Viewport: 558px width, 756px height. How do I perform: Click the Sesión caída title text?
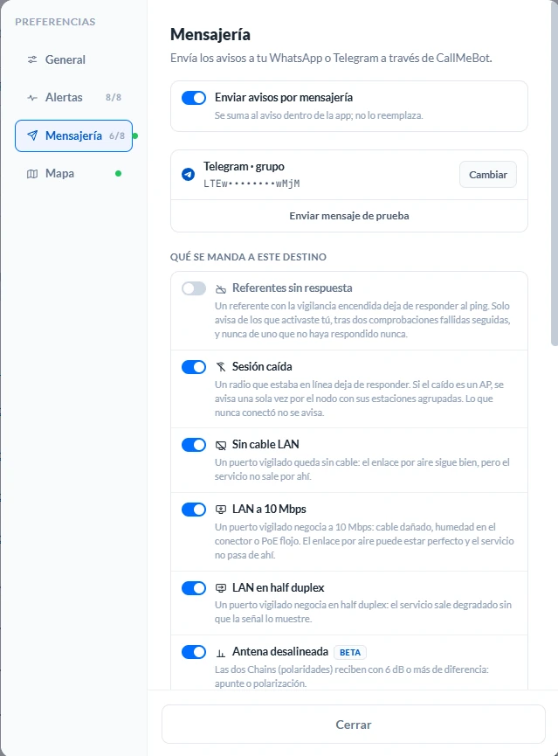pos(262,366)
